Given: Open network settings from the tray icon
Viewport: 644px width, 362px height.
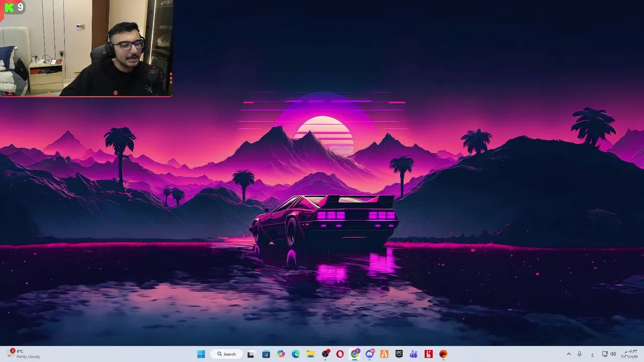Looking at the screenshot, I should tap(605, 354).
